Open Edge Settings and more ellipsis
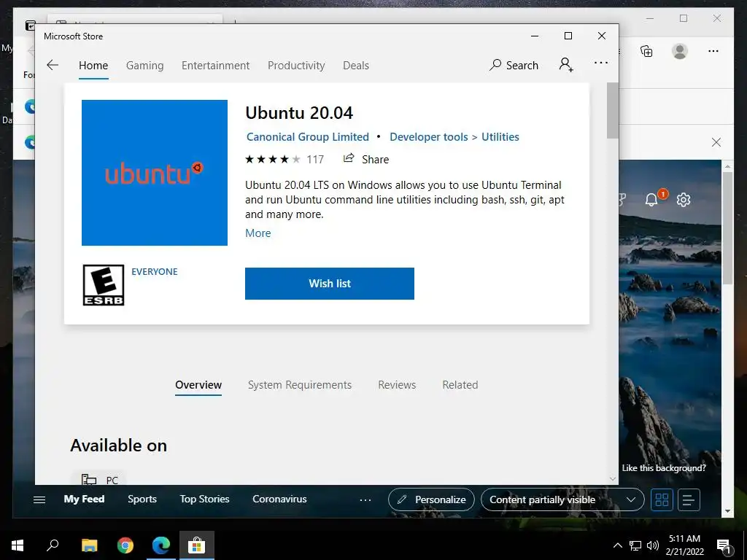The image size is (747, 560). (713, 51)
